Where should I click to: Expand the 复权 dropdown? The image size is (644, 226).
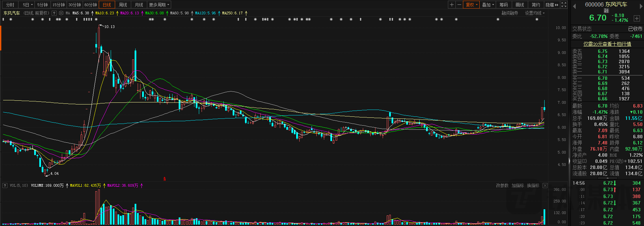(471, 5)
